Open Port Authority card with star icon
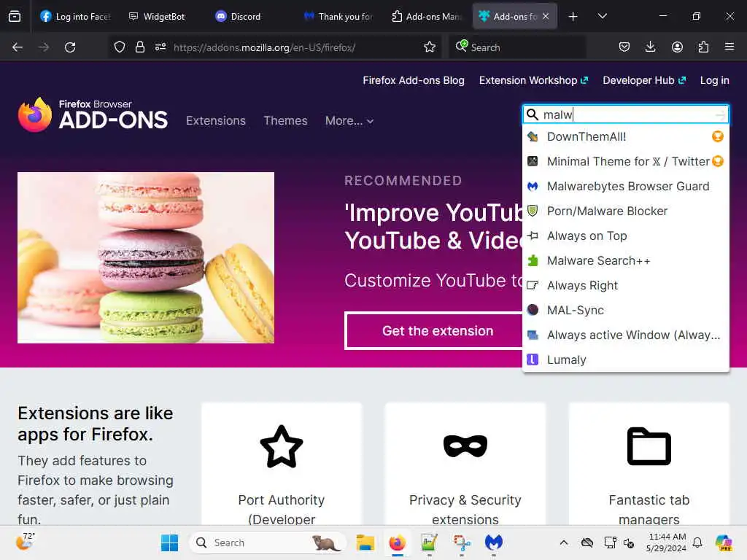The width and height of the screenshot is (747, 560). click(281, 446)
